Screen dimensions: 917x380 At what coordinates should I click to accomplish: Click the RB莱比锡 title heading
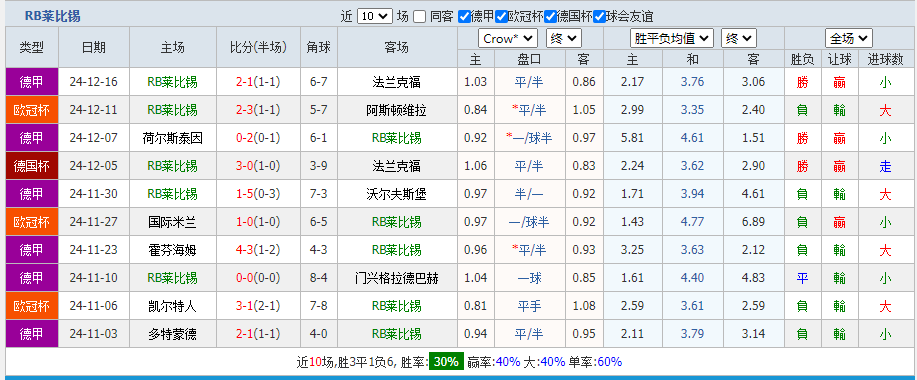(x=53, y=16)
